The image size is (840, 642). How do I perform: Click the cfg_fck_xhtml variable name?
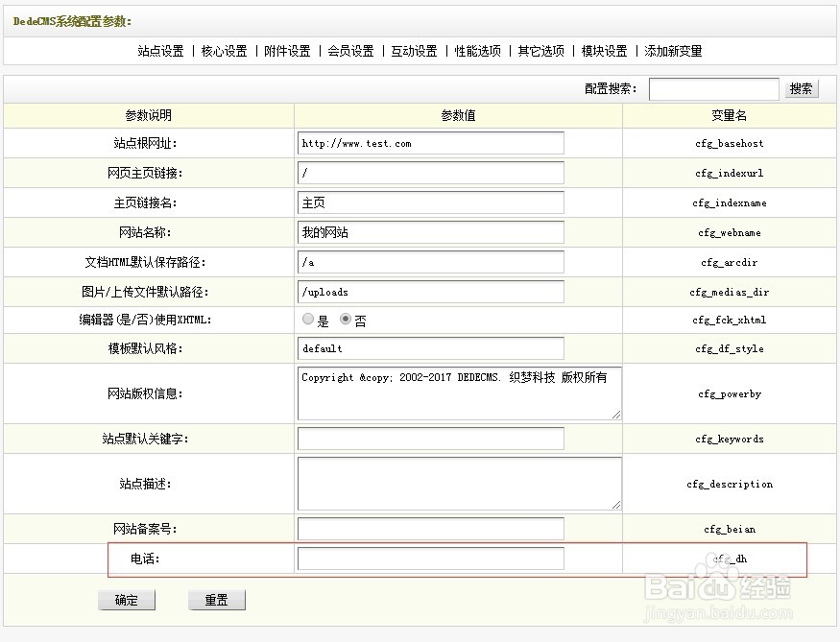pos(729,321)
